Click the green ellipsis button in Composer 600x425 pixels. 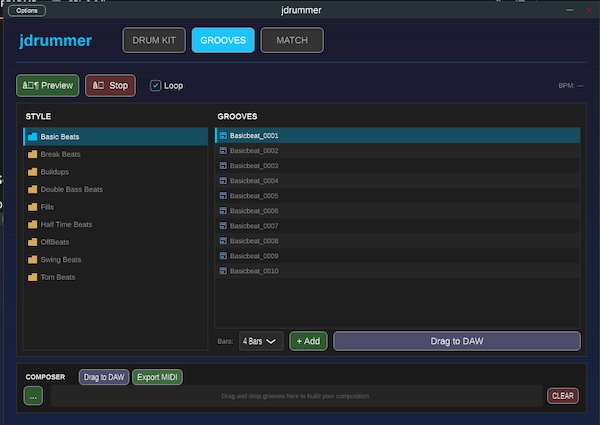[x=33, y=396]
